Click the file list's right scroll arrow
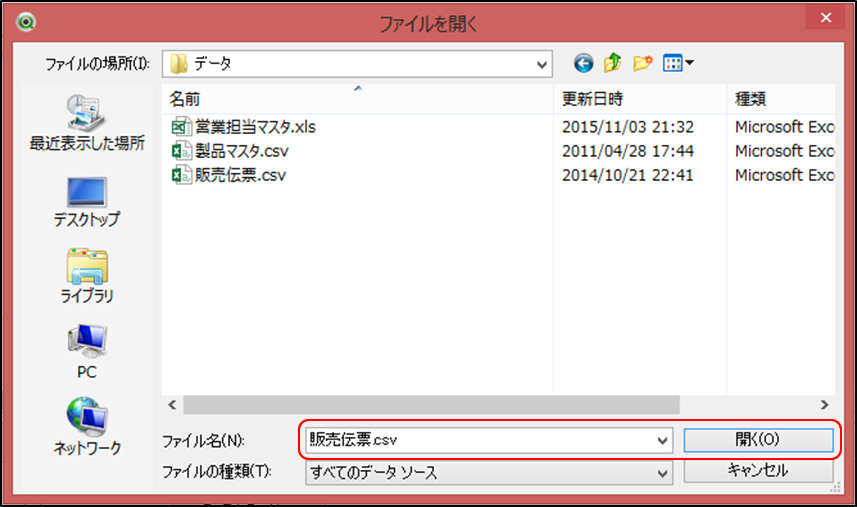The width and height of the screenshot is (857, 507). (x=824, y=405)
